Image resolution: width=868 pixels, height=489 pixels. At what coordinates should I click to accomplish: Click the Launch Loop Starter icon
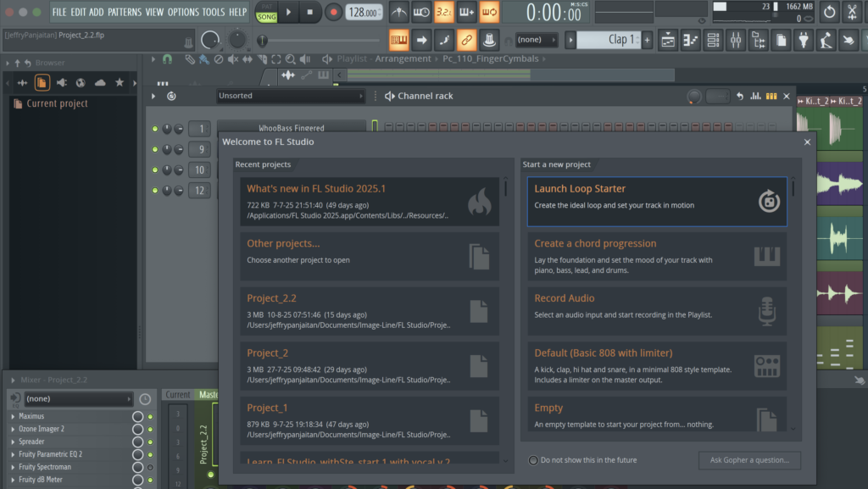click(x=768, y=201)
